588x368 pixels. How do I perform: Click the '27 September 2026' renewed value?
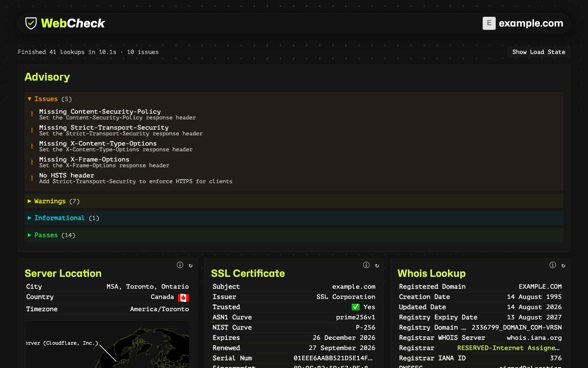pos(342,348)
